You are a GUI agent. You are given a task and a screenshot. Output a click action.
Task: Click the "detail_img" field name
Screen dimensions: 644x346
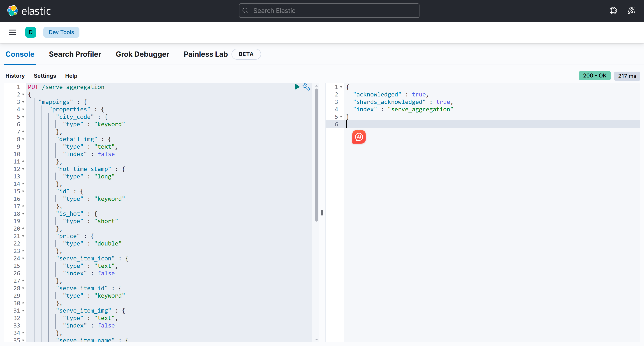click(76, 139)
